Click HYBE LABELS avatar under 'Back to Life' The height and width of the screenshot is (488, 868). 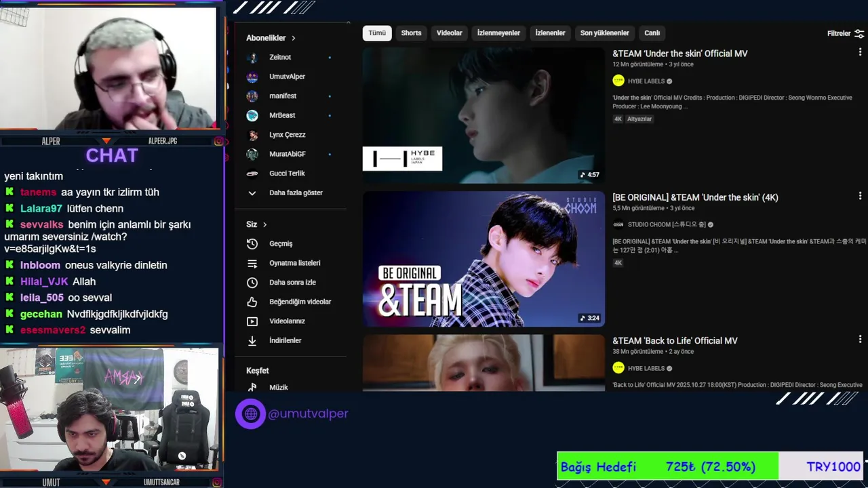618,368
